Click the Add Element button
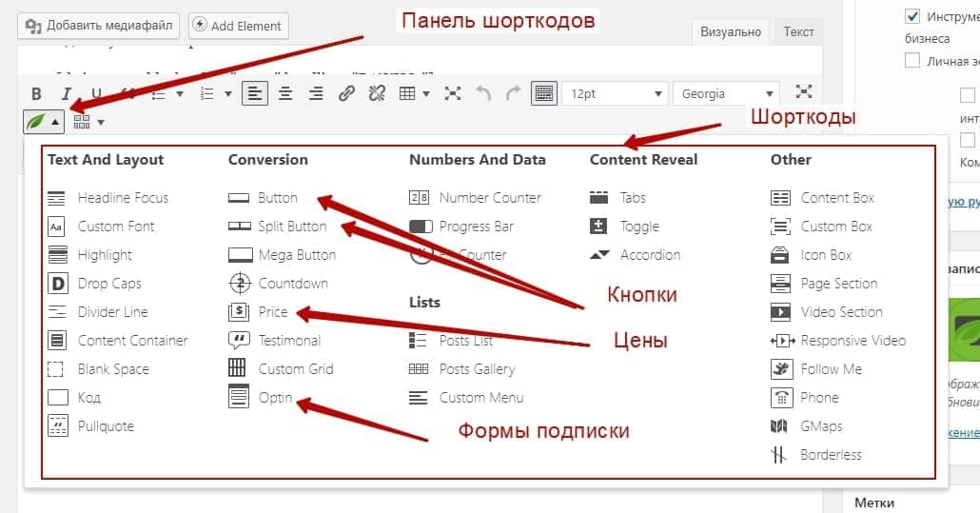Viewport: 980px width, 513px height. (x=239, y=26)
